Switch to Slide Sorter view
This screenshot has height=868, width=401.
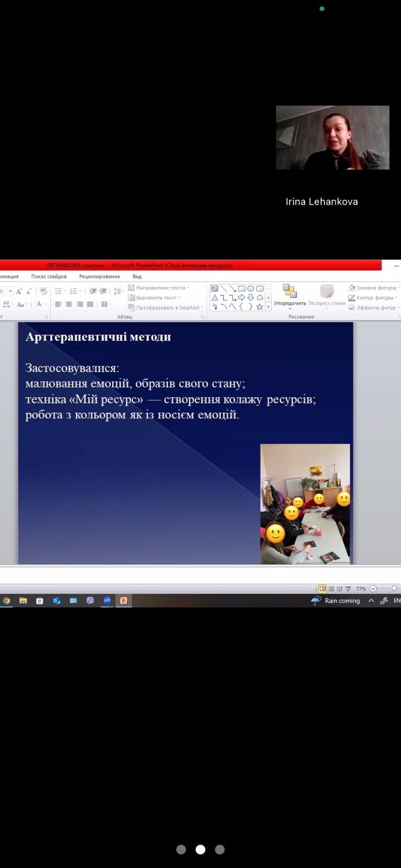coord(331,589)
